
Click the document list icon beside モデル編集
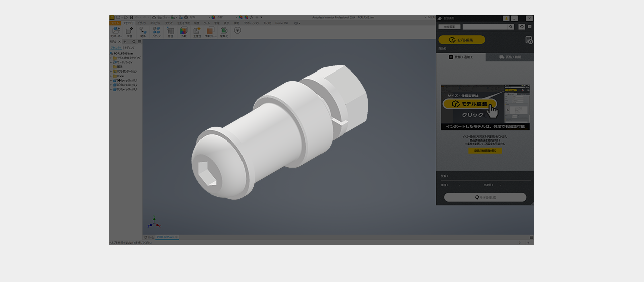[x=529, y=40]
